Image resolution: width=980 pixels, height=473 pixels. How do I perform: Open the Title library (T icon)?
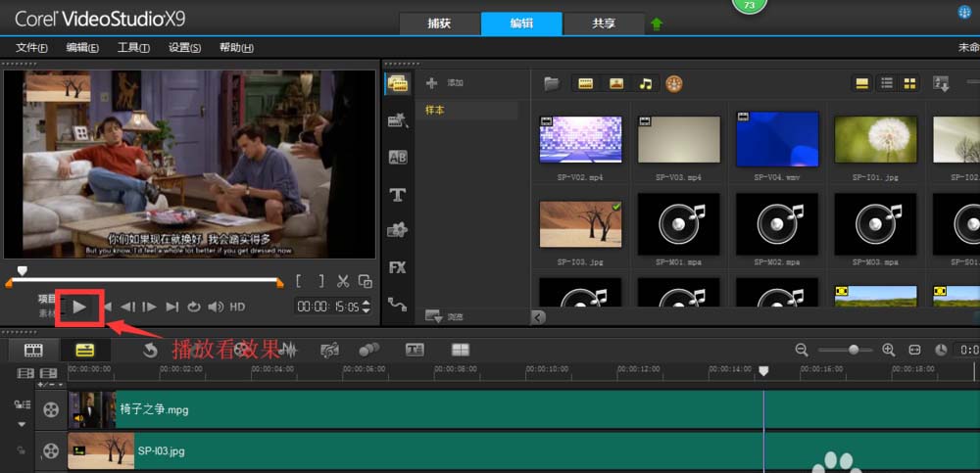tap(398, 194)
